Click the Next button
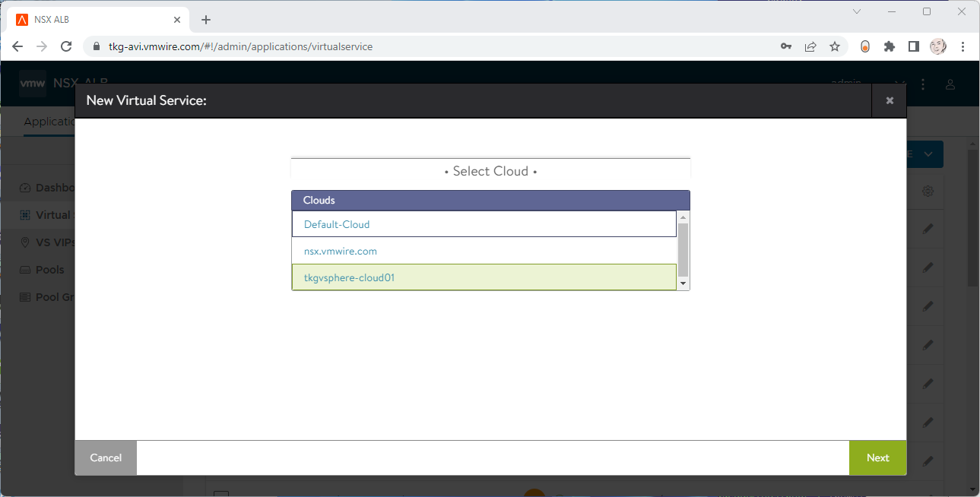980x497 pixels. (x=877, y=457)
